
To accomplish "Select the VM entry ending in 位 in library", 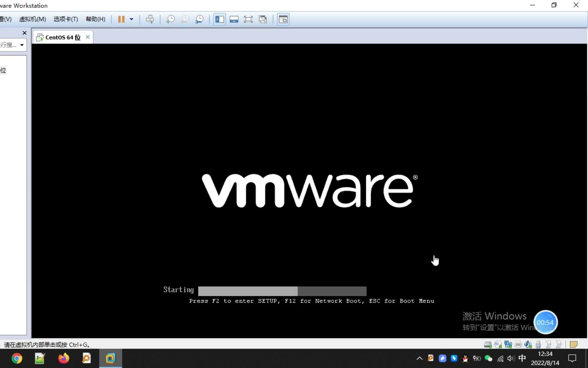I will (3, 70).
